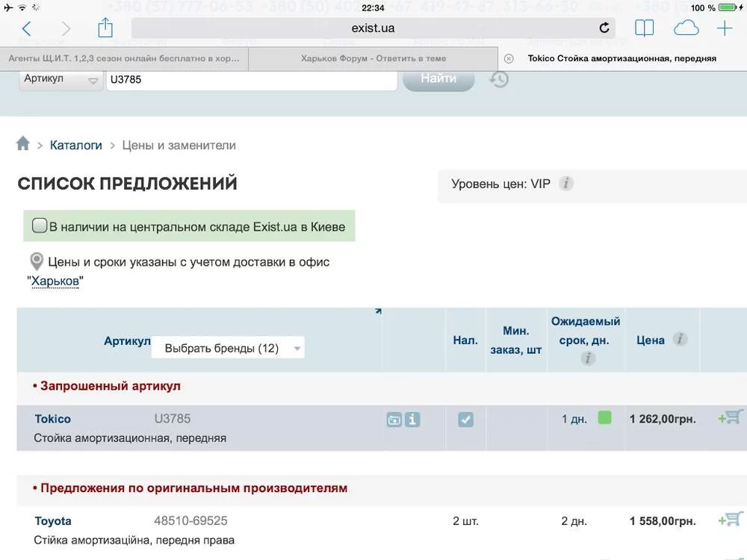Click location pin icon near delivery text
Image resolution: width=747 pixels, height=560 pixels.
tap(37, 261)
